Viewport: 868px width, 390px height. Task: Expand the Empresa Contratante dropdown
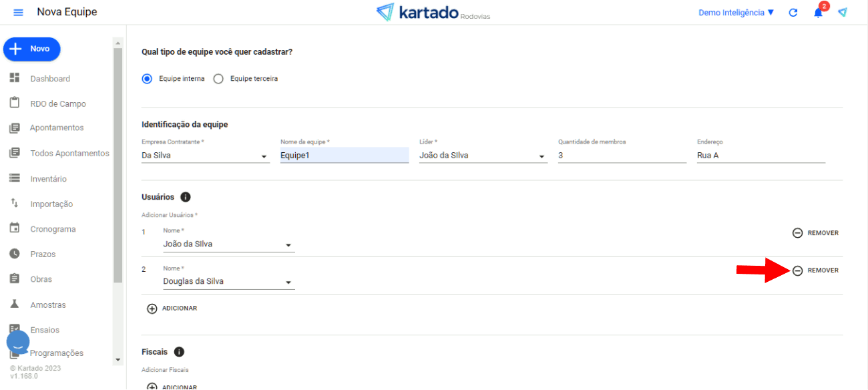(x=264, y=157)
